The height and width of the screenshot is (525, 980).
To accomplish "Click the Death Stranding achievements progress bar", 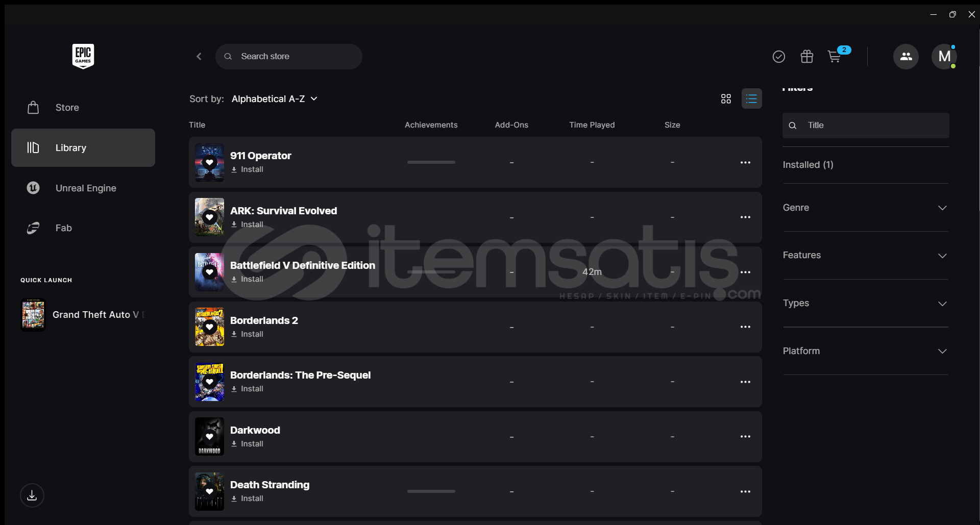I will (x=431, y=491).
